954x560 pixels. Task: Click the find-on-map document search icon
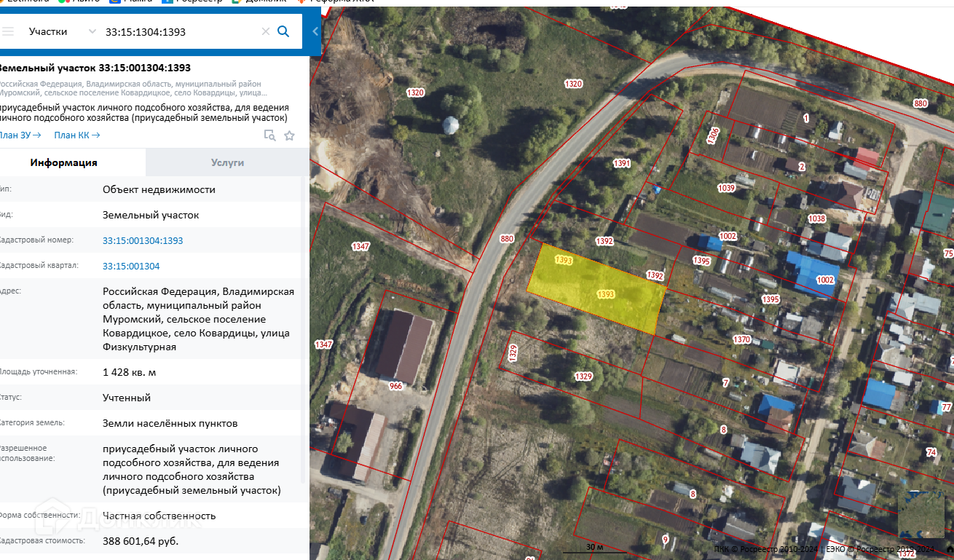269,135
